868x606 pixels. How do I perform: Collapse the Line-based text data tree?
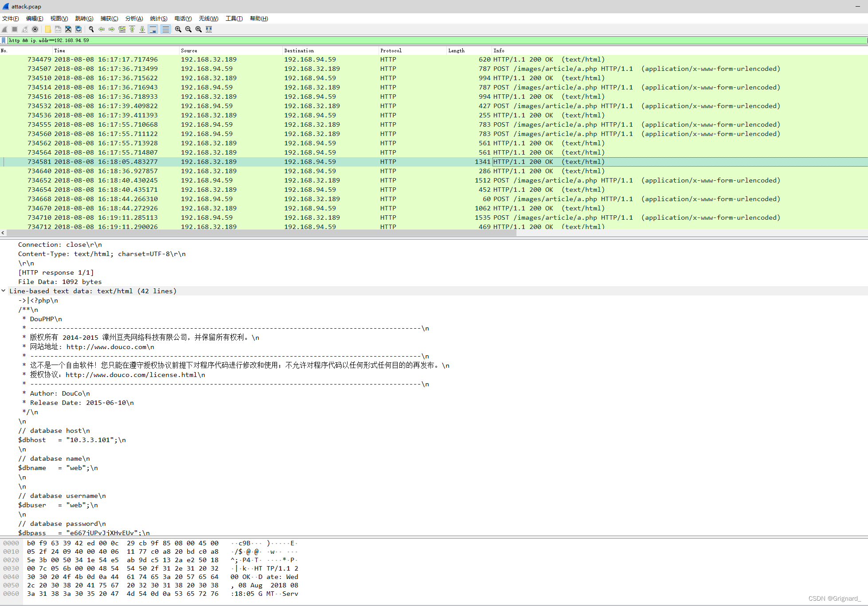(4, 291)
